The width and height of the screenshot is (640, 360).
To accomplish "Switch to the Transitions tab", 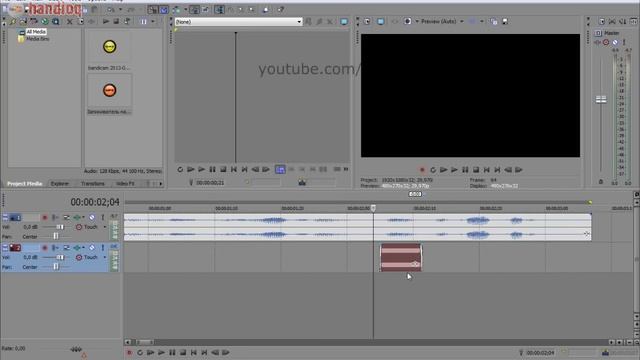I will click(x=93, y=184).
